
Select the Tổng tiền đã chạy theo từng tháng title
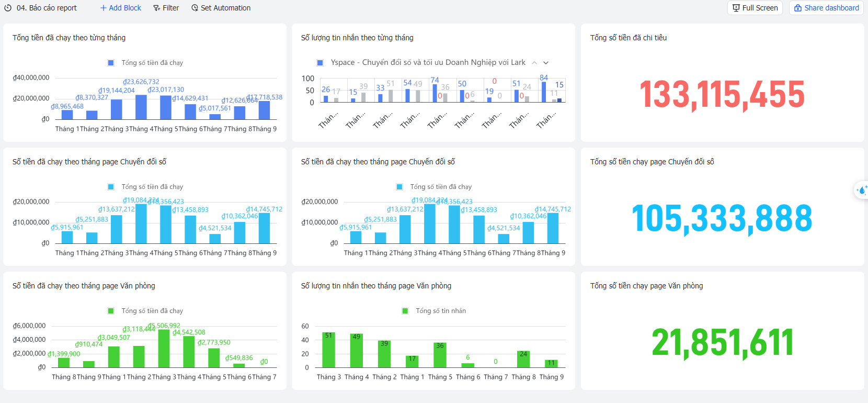coord(69,38)
